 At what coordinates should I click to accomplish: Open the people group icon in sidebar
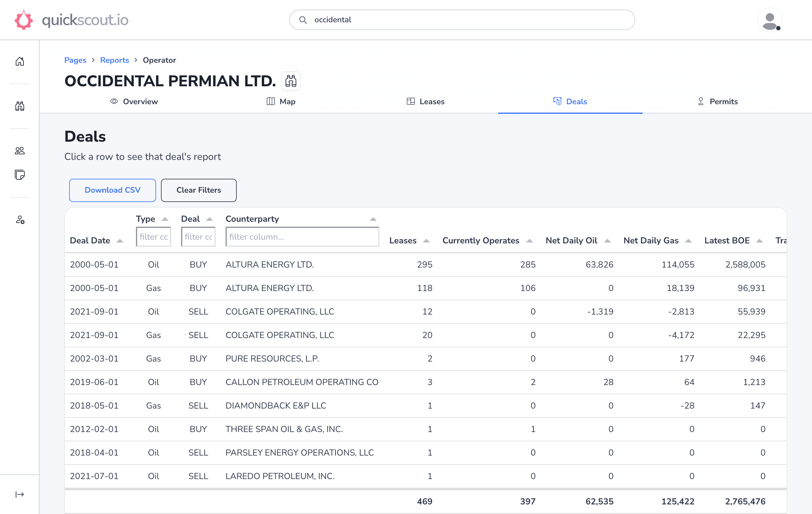(19, 151)
